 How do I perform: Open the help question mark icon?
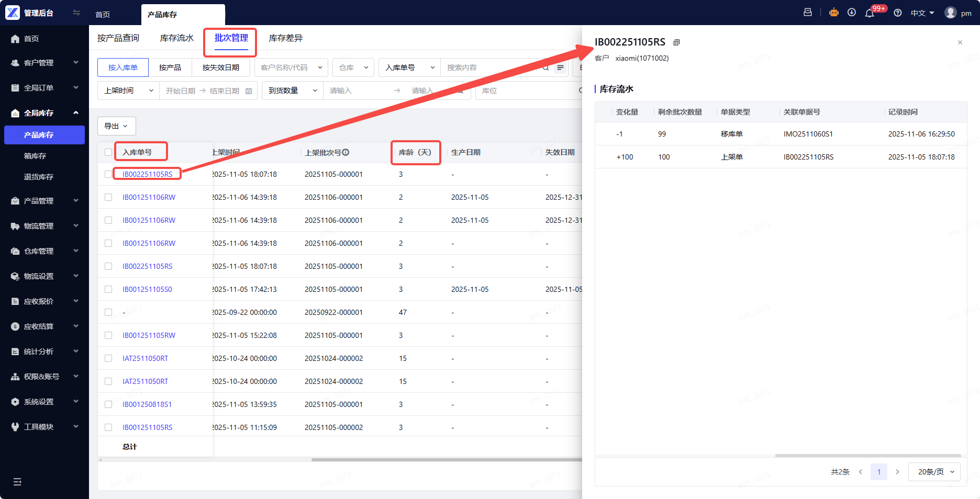(898, 13)
